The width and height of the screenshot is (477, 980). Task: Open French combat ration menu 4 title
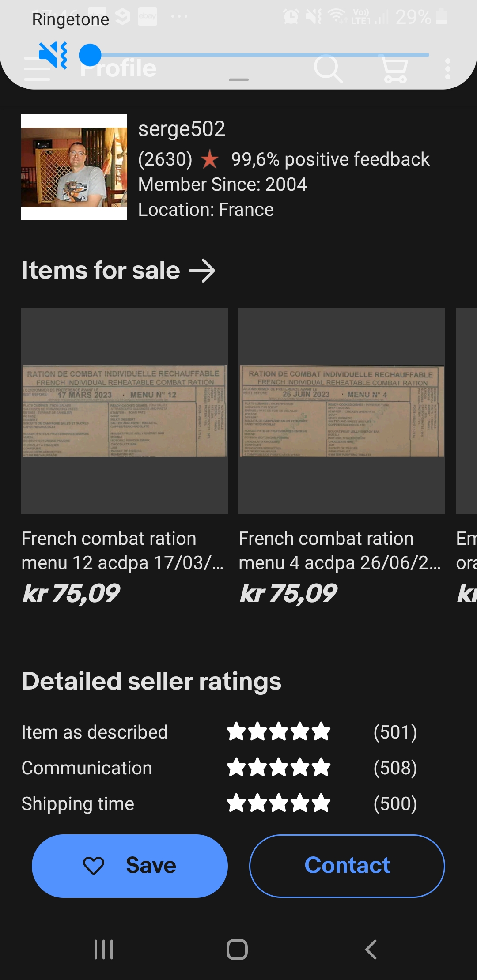tap(340, 550)
